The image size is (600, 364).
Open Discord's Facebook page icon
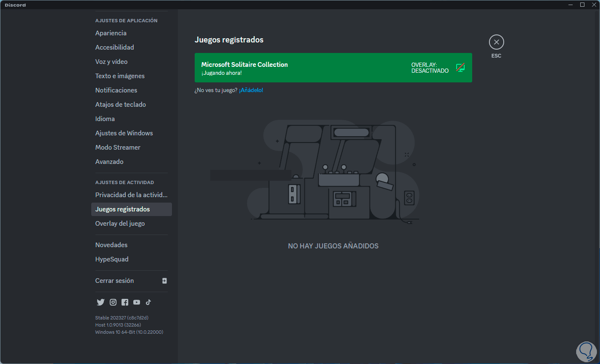click(125, 302)
